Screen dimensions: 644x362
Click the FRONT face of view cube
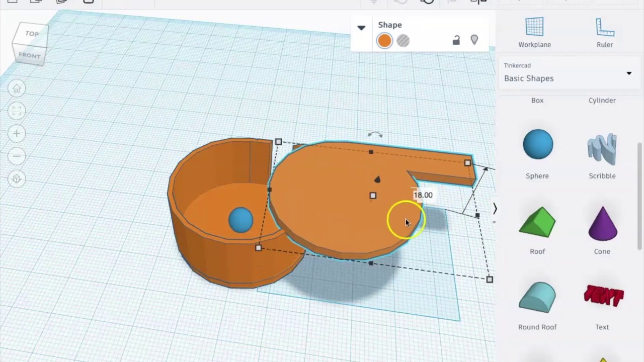point(29,55)
